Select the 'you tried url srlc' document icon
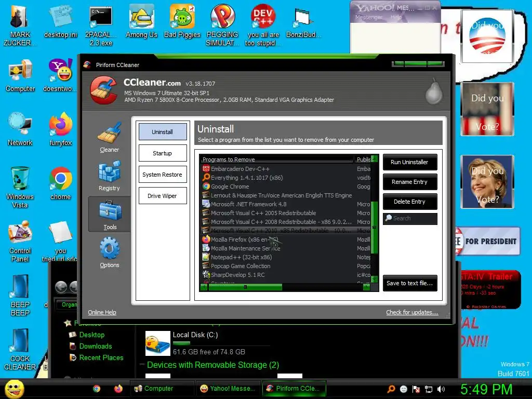 [x=60, y=241]
